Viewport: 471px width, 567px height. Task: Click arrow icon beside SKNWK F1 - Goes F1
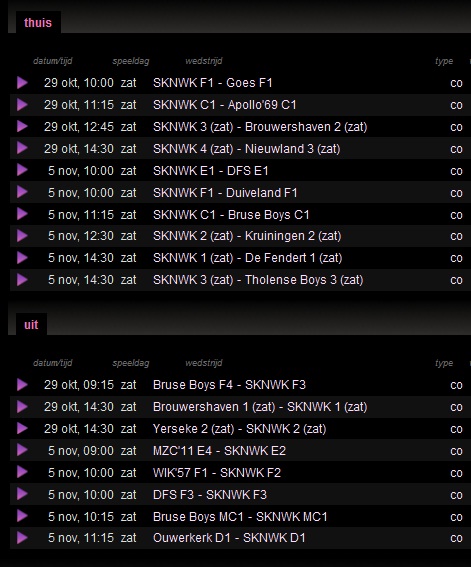22,82
